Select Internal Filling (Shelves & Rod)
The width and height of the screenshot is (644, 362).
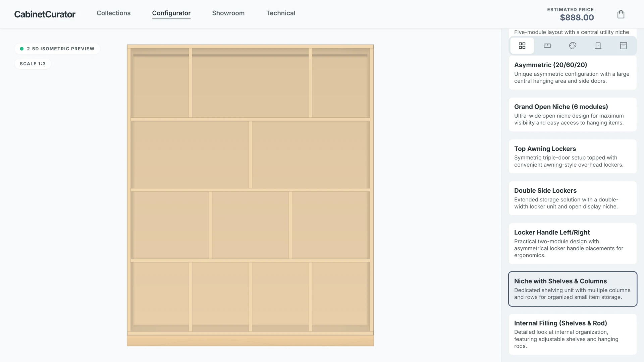[572, 334]
